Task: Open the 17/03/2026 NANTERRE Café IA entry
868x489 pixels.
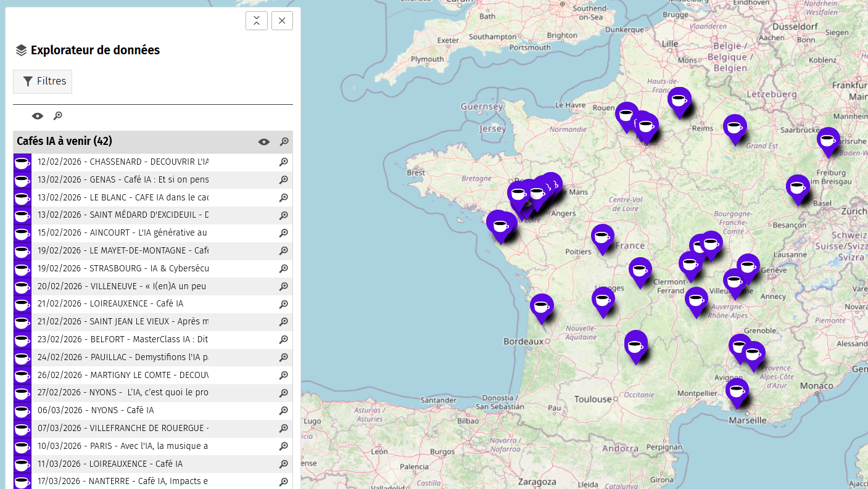Action: 123,481
